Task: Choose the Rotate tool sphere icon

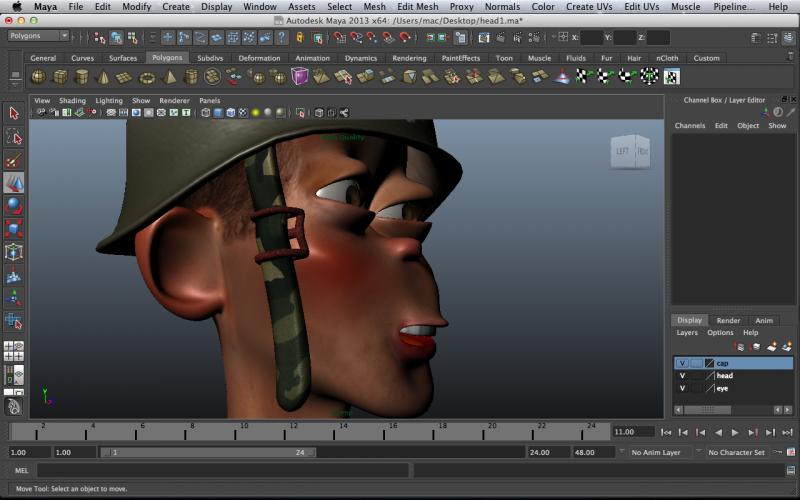Action: (x=14, y=206)
